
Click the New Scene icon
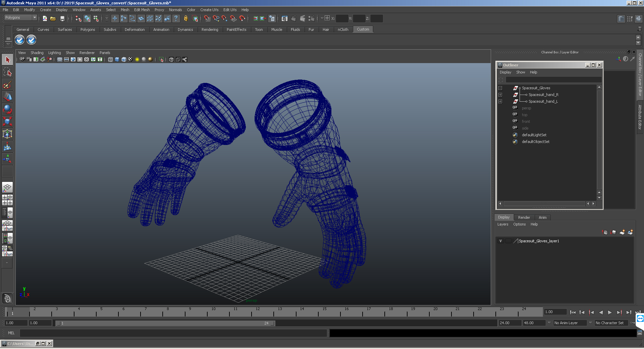(45, 18)
